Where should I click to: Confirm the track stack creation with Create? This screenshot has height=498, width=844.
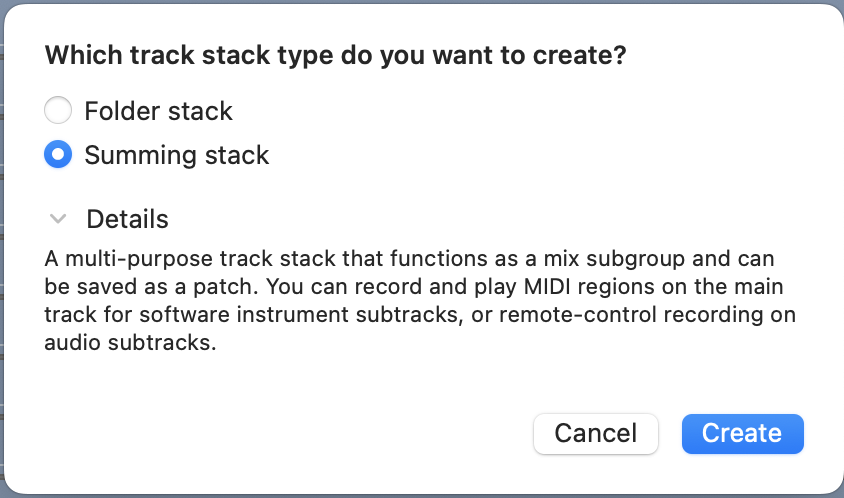click(x=742, y=433)
